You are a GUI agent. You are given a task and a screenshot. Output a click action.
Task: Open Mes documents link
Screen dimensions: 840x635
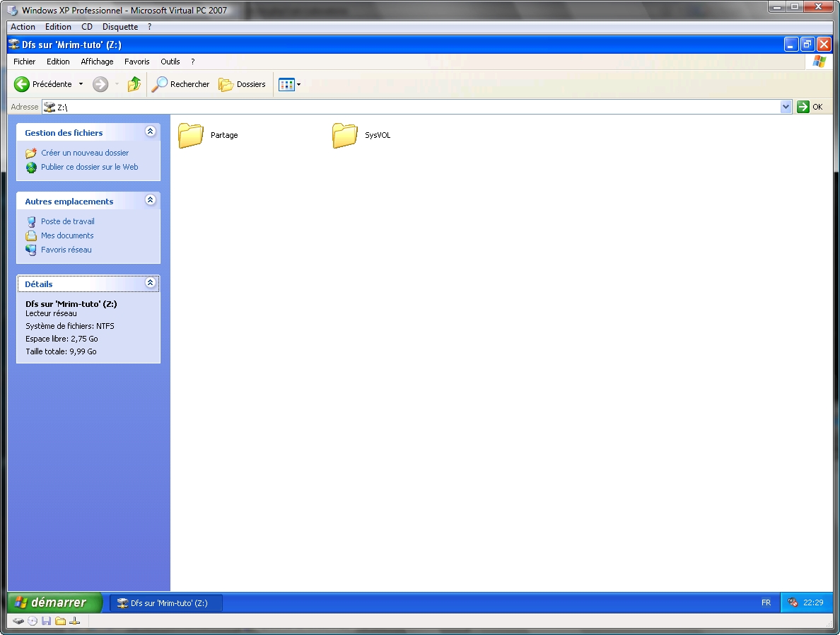click(x=67, y=235)
